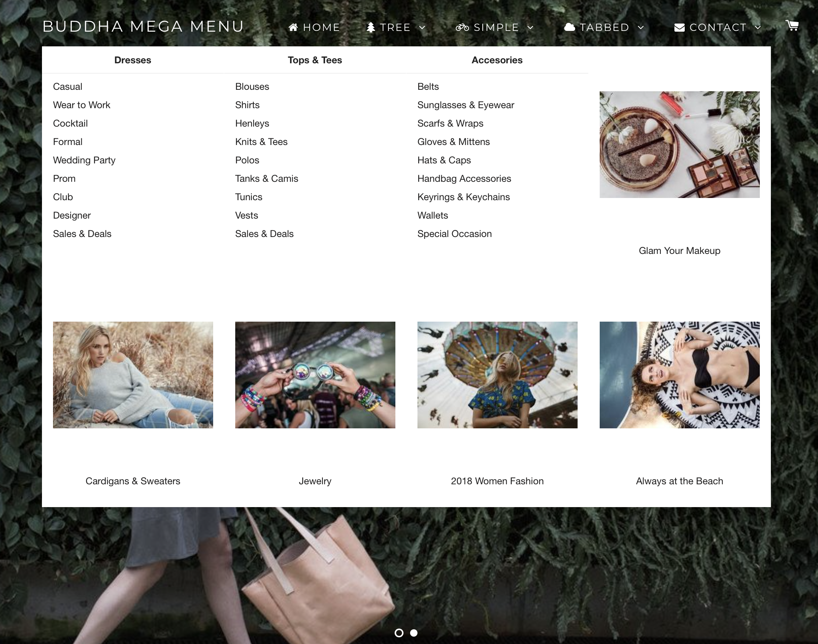818x644 pixels.
Task: Select the HOME menu item
Action: [321, 27]
